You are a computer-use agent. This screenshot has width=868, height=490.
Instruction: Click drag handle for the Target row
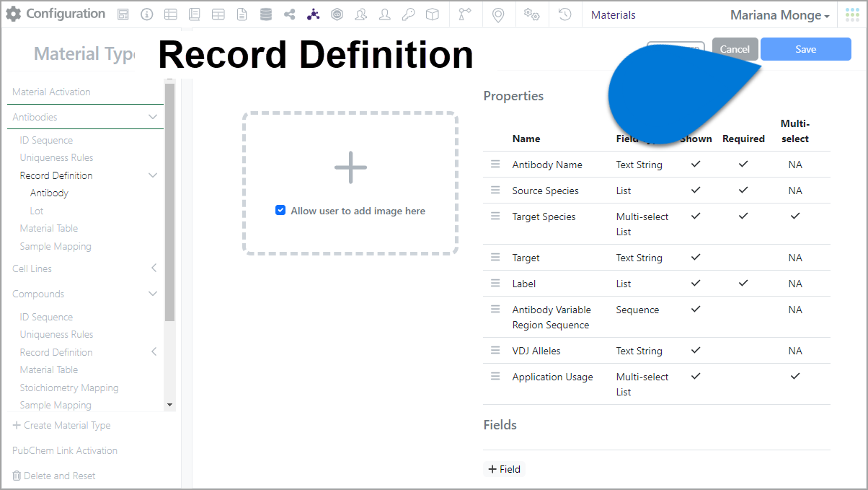pyautogui.click(x=495, y=257)
